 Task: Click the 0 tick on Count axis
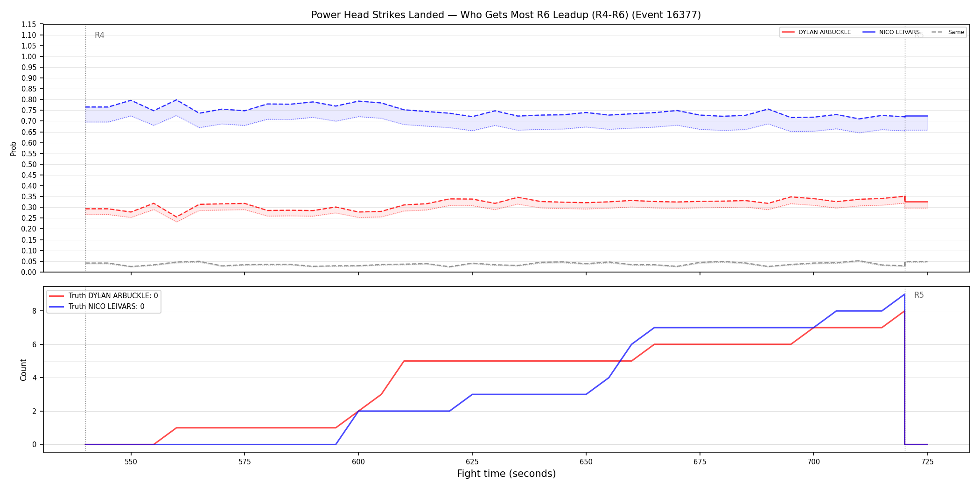point(34,444)
